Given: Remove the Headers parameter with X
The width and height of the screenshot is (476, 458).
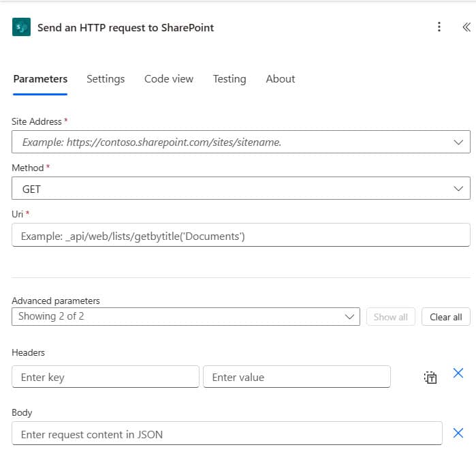Looking at the screenshot, I should point(458,373).
